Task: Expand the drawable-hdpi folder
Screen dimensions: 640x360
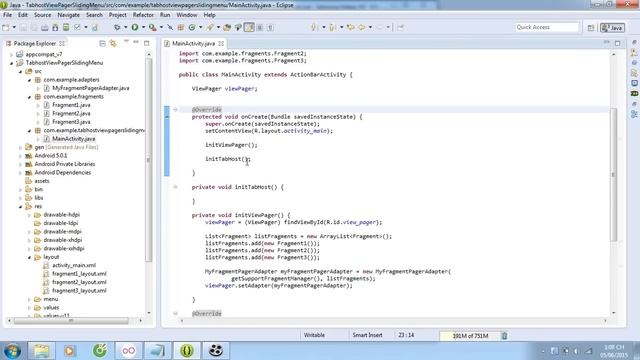Action: 29,215
